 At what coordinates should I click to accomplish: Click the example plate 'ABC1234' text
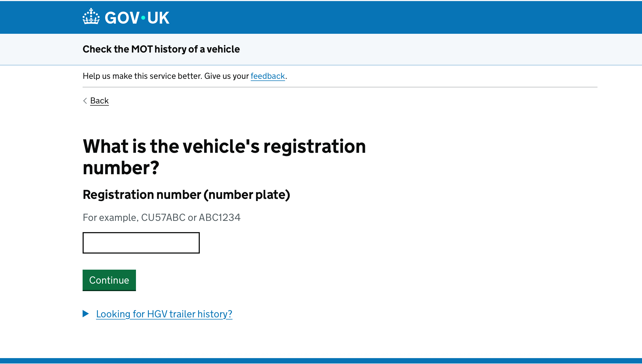[220, 217]
